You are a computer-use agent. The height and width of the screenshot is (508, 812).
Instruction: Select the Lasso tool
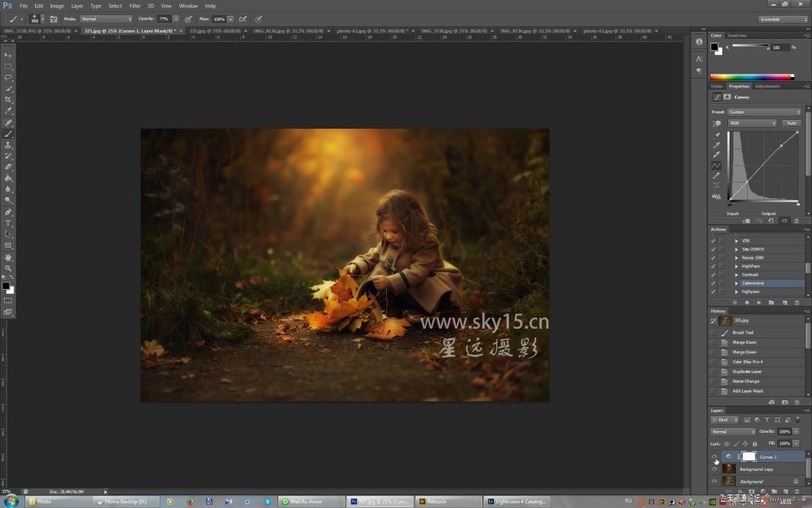pyautogui.click(x=8, y=77)
